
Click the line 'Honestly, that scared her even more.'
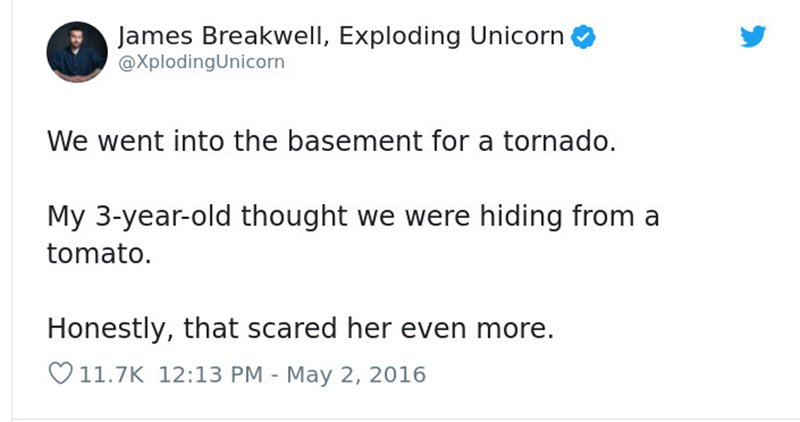click(x=301, y=329)
